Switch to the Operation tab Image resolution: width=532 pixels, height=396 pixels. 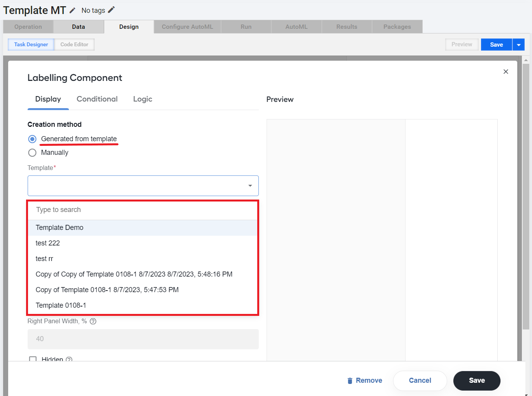click(28, 26)
